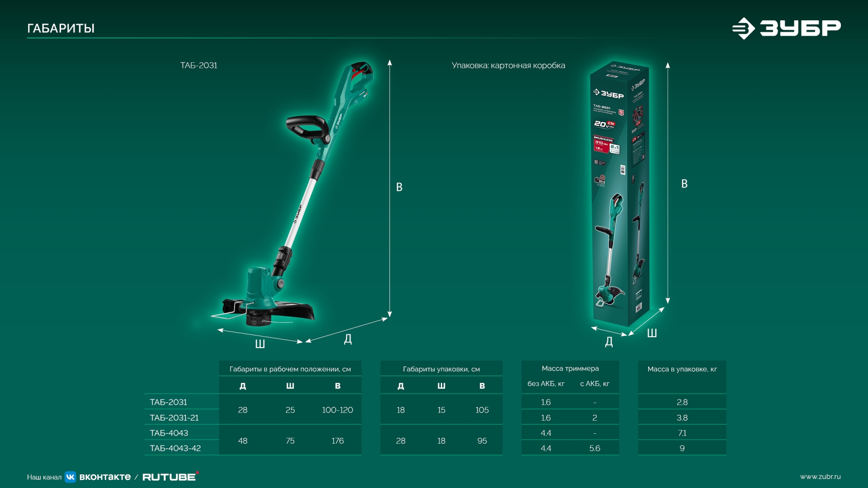Click the VK logo icon in the footer
Viewport: 868px width, 488px height.
(x=71, y=477)
